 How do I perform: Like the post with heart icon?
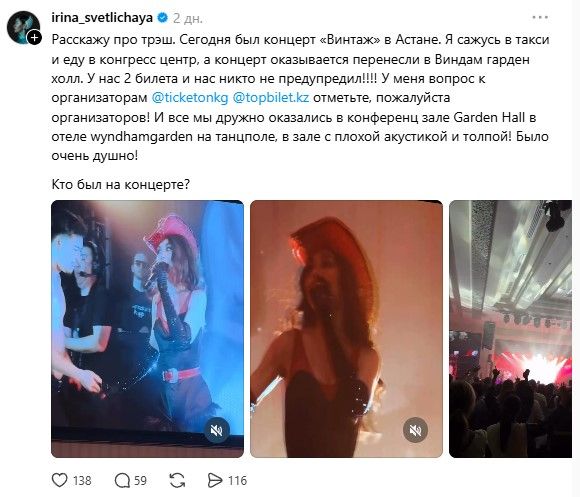tap(59, 480)
